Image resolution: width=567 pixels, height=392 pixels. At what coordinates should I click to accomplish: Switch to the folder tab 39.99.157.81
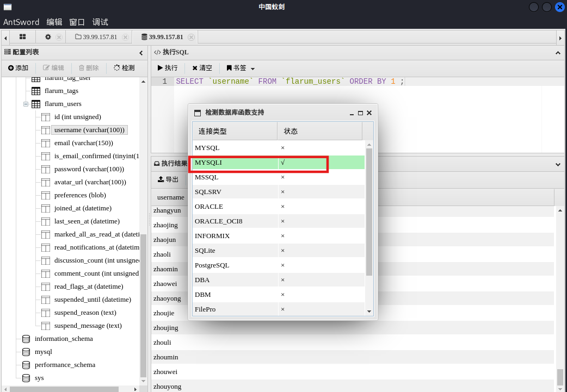96,37
